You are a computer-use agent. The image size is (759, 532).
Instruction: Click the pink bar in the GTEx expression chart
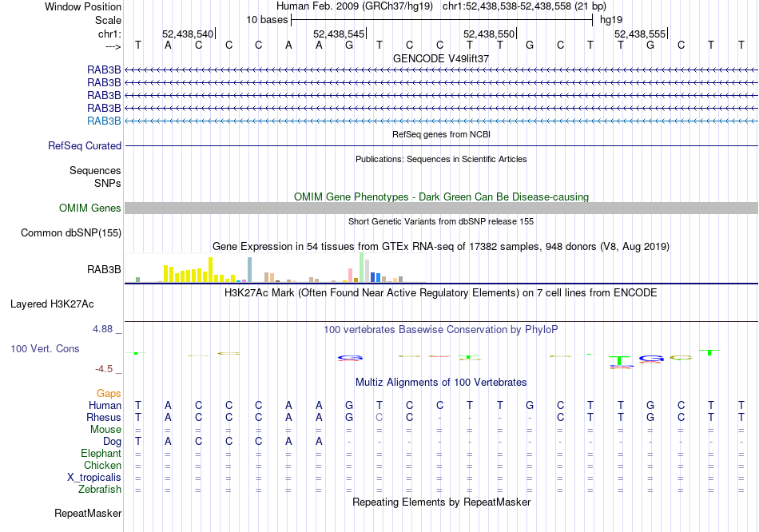coord(350,275)
